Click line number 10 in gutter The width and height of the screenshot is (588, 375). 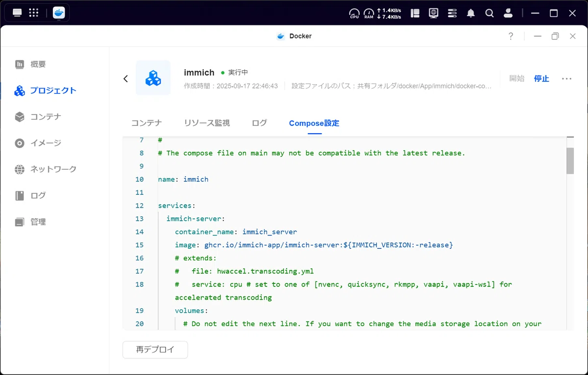click(x=139, y=179)
